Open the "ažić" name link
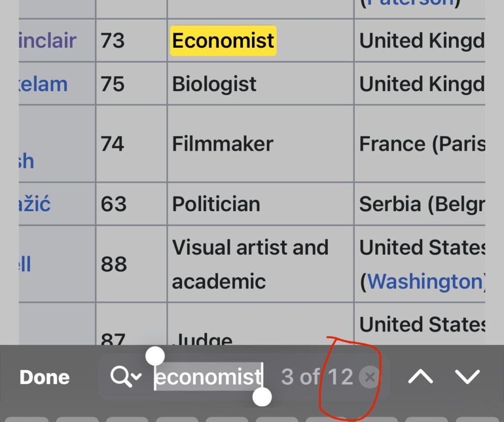 click(x=35, y=204)
